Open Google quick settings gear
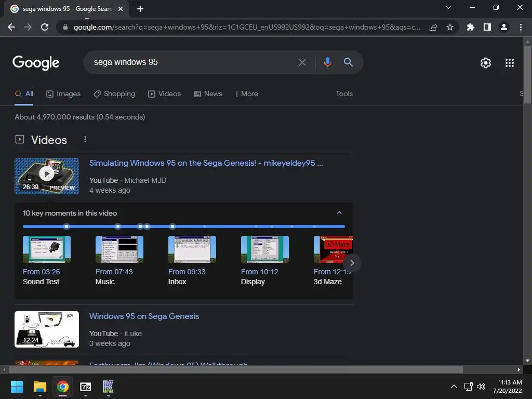This screenshot has width=532, height=399. (486, 63)
